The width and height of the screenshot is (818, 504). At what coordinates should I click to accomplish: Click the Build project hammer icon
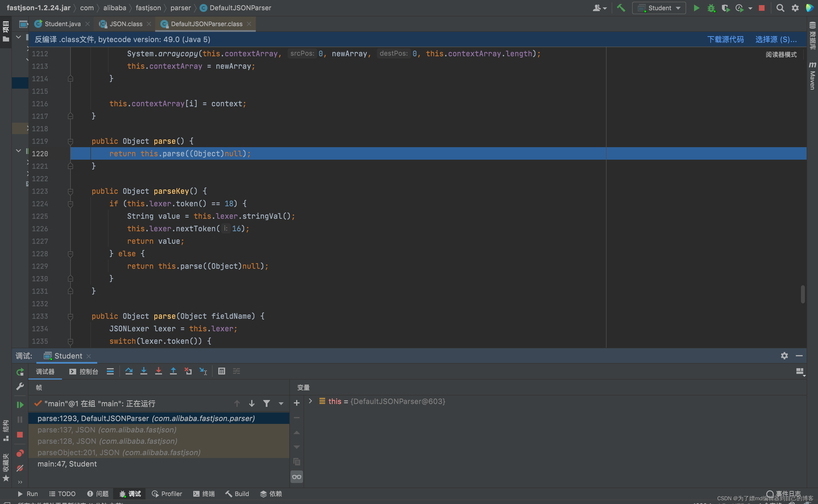(621, 8)
